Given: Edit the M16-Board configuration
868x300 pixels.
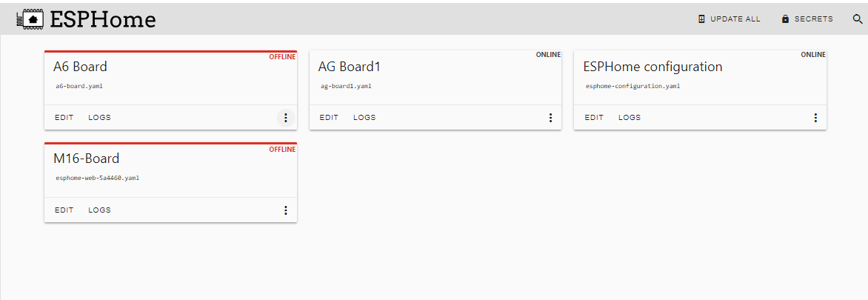Looking at the screenshot, I should point(64,210).
